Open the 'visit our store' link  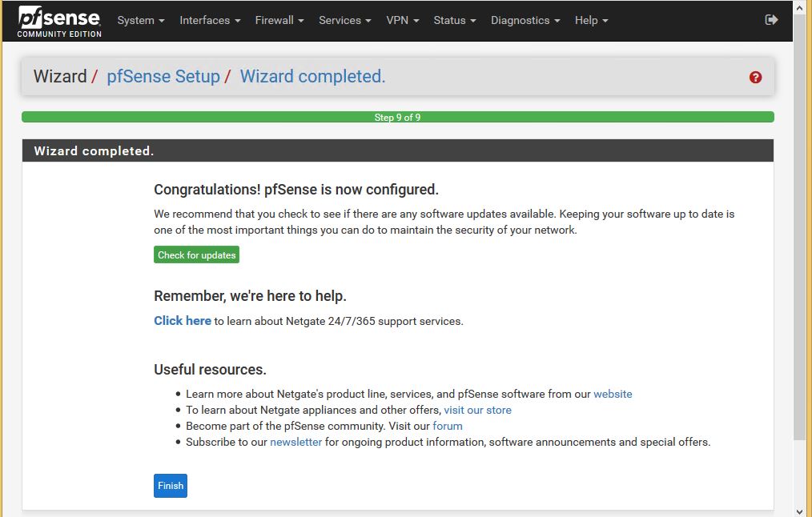coord(477,410)
